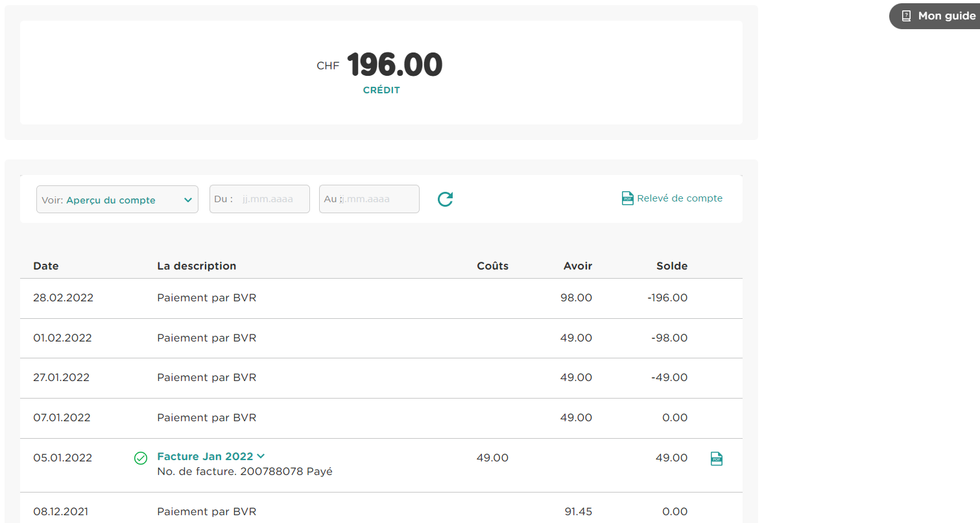Screen dimensions: 980x523
Task: Click the La description column header
Action: pos(197,266)
